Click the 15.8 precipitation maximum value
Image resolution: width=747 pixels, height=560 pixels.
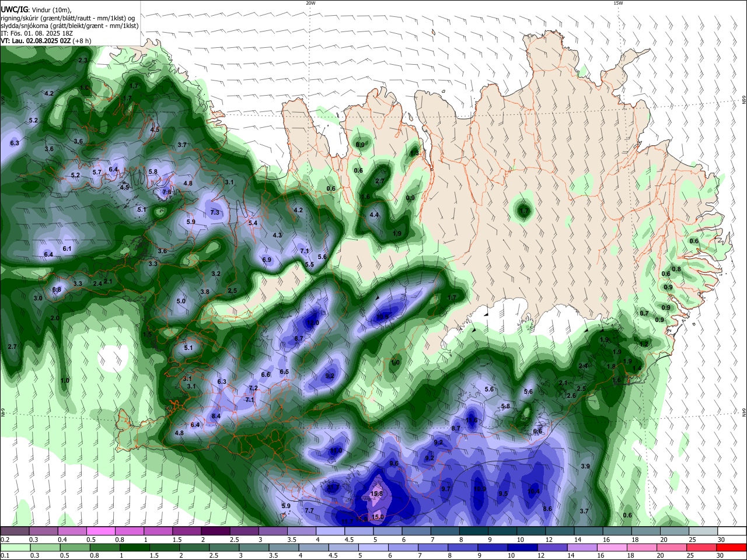click(377, 494)
